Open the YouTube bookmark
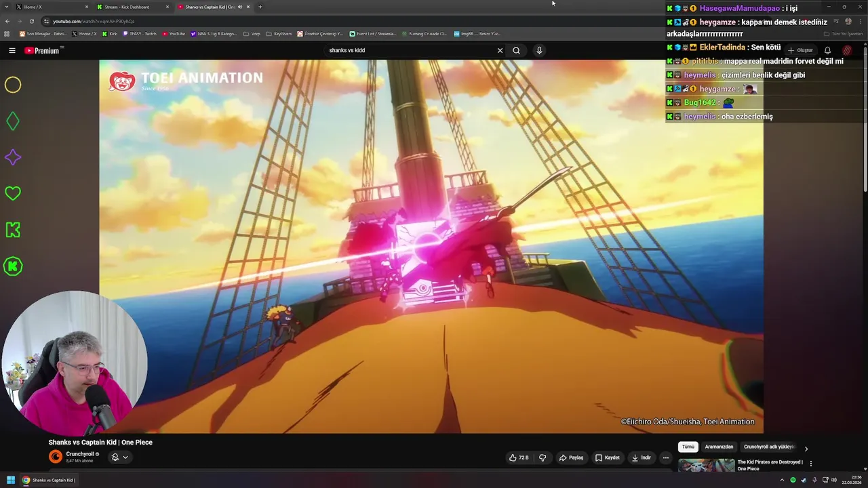 tap(174, 33)
